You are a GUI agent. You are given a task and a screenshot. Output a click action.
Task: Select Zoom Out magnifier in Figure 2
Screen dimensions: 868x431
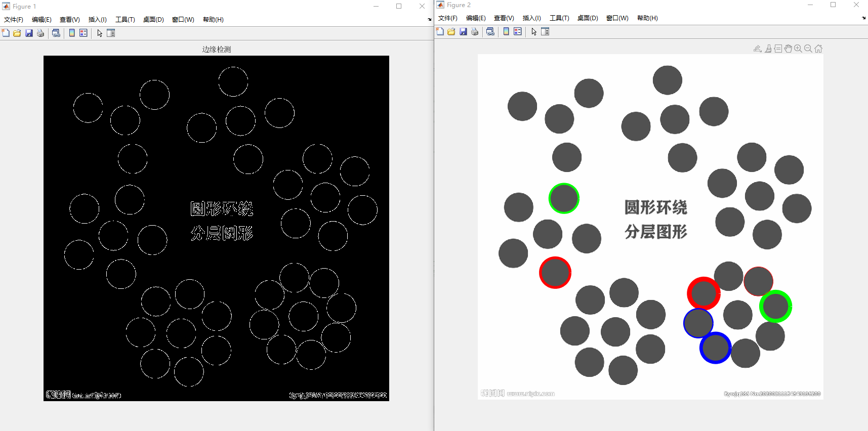(808, 49)
